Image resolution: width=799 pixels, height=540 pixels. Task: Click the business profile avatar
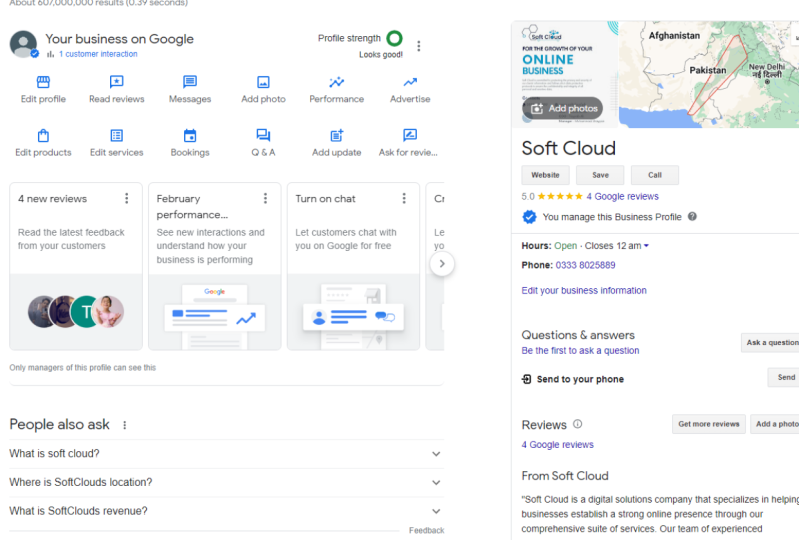23,44
